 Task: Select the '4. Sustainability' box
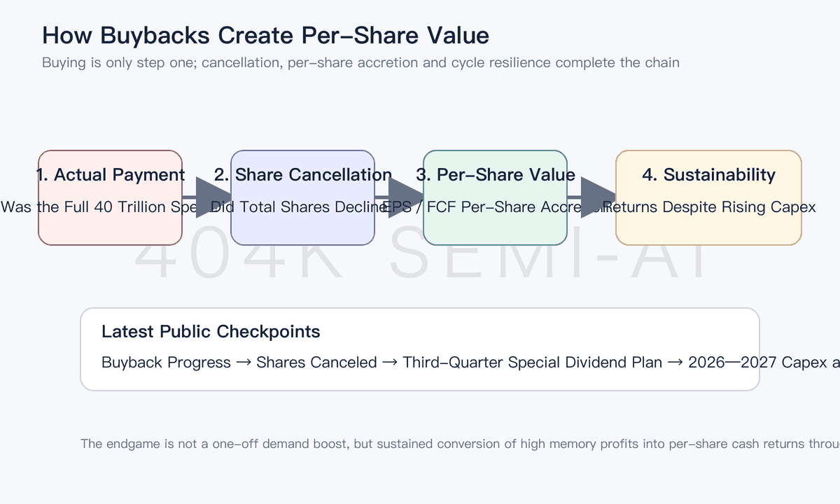(708, 197)
